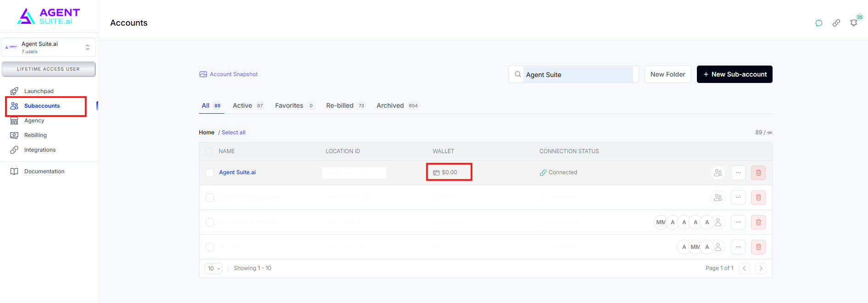868x303 pixels.
Task: Click the WALLET column header
Action: (x=443, y=151)
